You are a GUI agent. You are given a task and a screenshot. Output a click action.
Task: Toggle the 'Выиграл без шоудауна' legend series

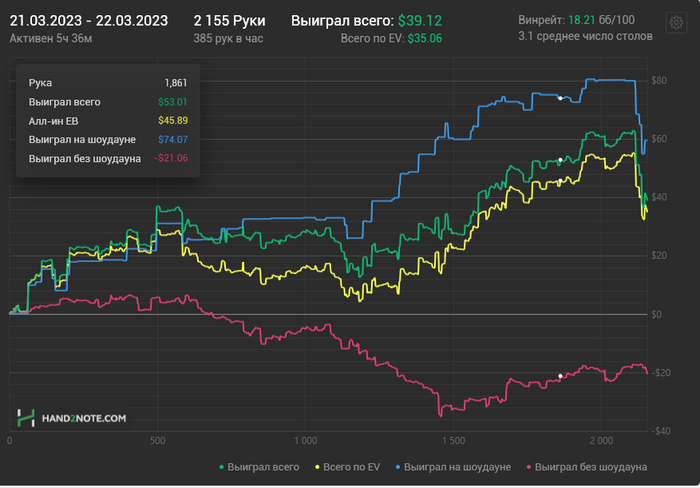click(x=587, y=467)
